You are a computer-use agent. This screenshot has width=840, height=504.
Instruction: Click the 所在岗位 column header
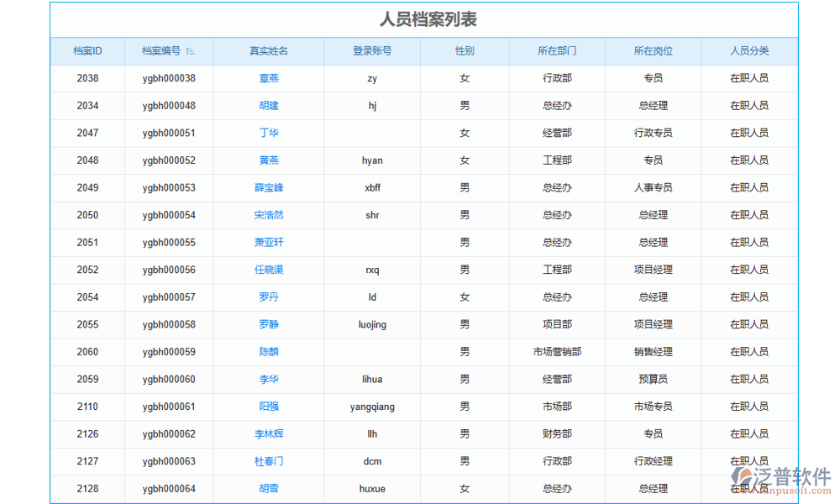pyautogui.click(x=654, y=50)
